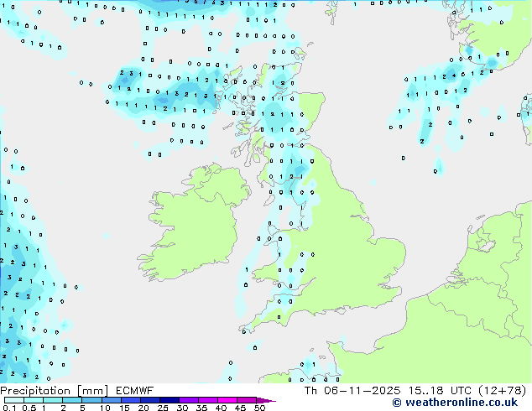The height and width of the screenshot is (411, 532).
Task: Open the weatheronline.co.uk credit link
Action: (x=455, y=403)
